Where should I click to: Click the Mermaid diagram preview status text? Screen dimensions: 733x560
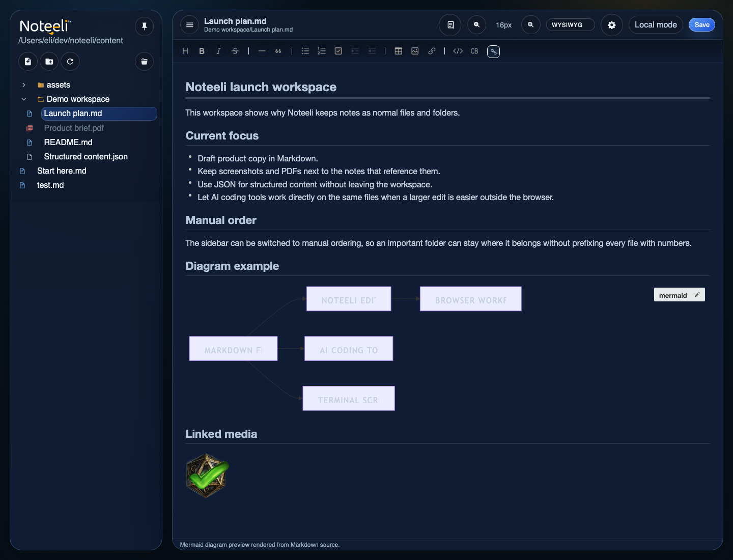point(260,545)
